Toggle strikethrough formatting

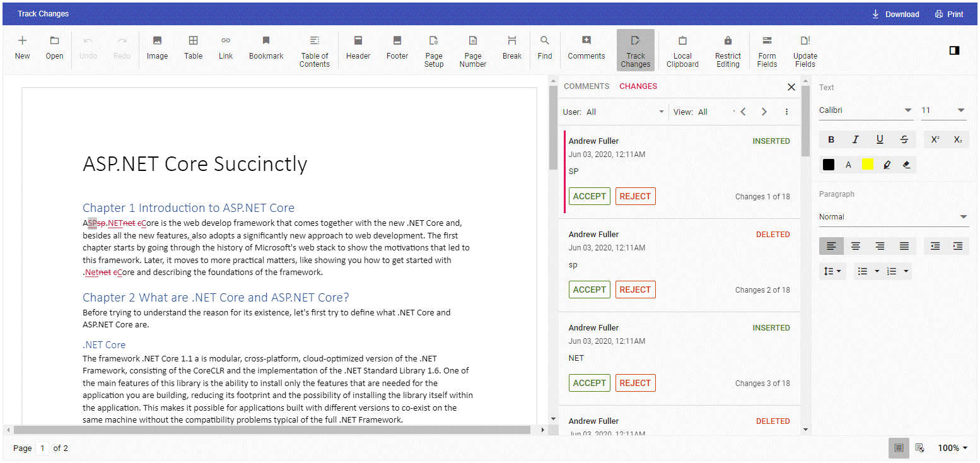click(x=904, y=139)
